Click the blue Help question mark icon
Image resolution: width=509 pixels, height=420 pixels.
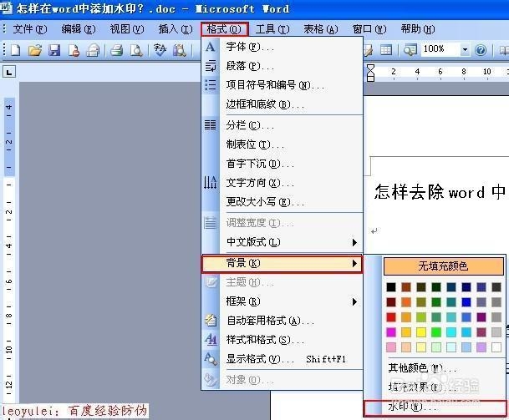(x=481, y=50)
